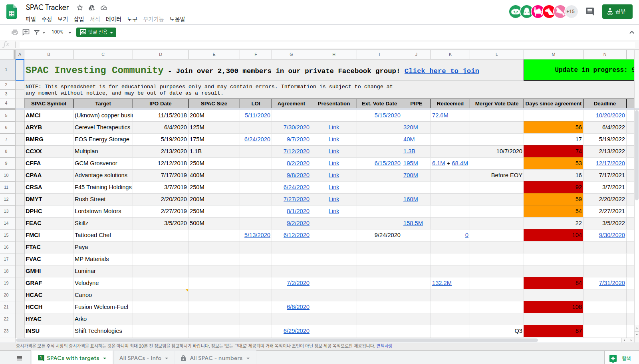639x364 pixels.
Task: Switch to the All SPAC - numbers sheet
Action: point(216,358)
